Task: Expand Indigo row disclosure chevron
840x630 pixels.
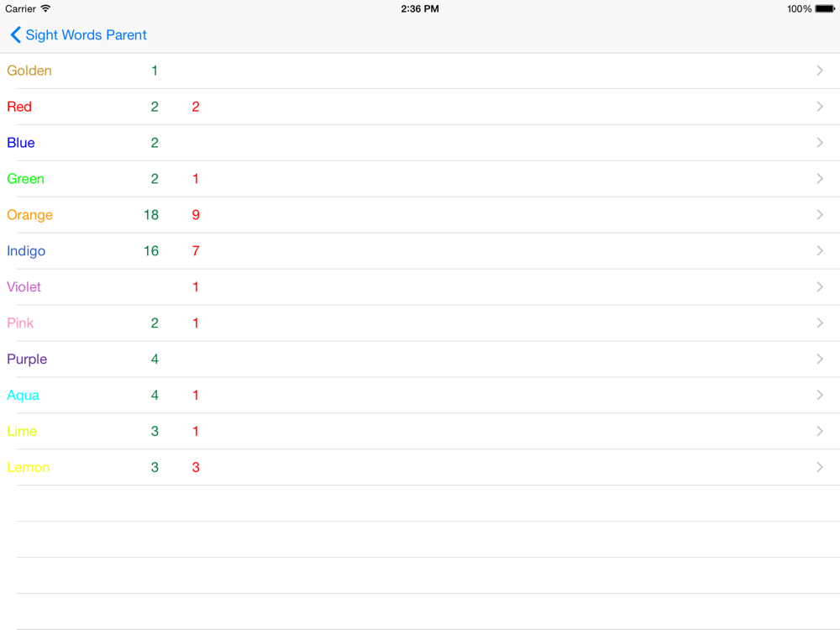Action: coord(820,250)
